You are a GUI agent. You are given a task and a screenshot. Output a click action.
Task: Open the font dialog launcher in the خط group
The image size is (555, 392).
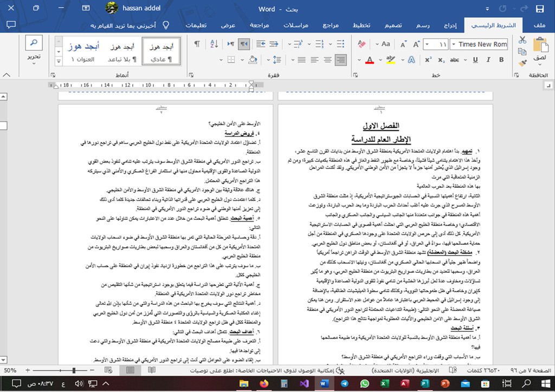(356, 75)
